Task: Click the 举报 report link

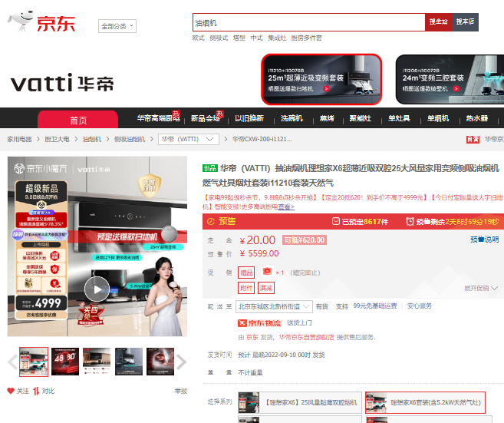Action: [x=181, y=391]
